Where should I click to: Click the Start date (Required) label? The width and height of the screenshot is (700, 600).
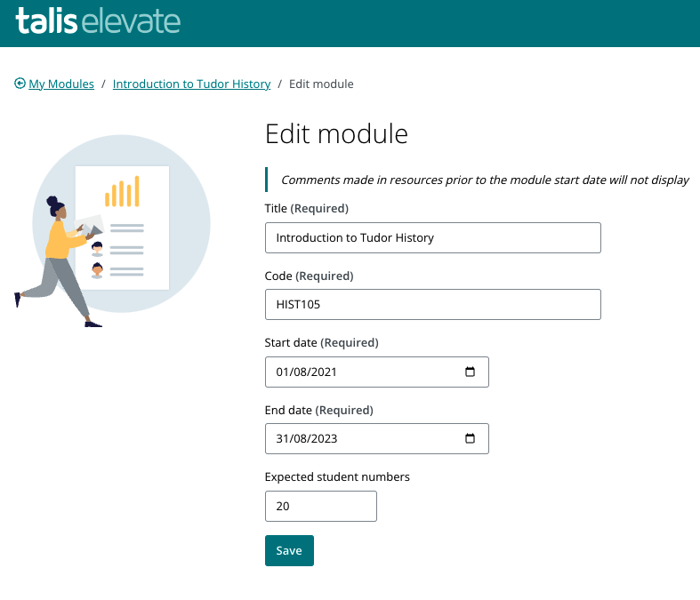coord(321,342)
